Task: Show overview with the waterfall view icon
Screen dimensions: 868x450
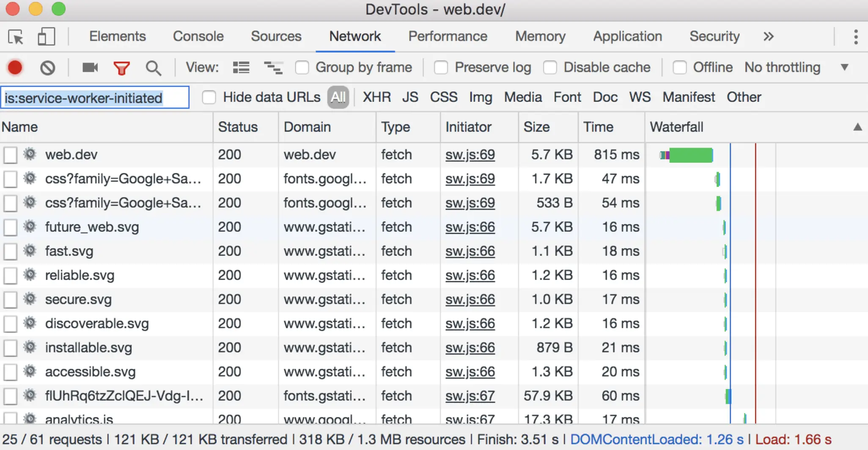Action: [273, 68]
